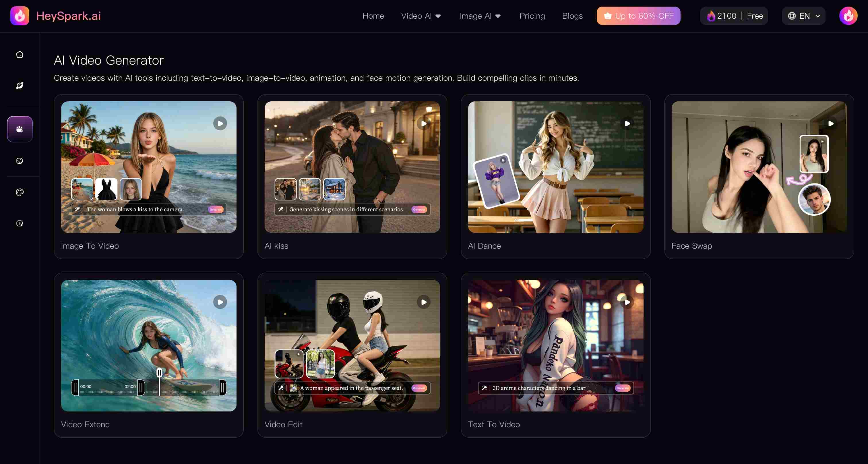Click the Up to 60% OFF button
The image size is (868, 464).
click(x=638, y=16)
